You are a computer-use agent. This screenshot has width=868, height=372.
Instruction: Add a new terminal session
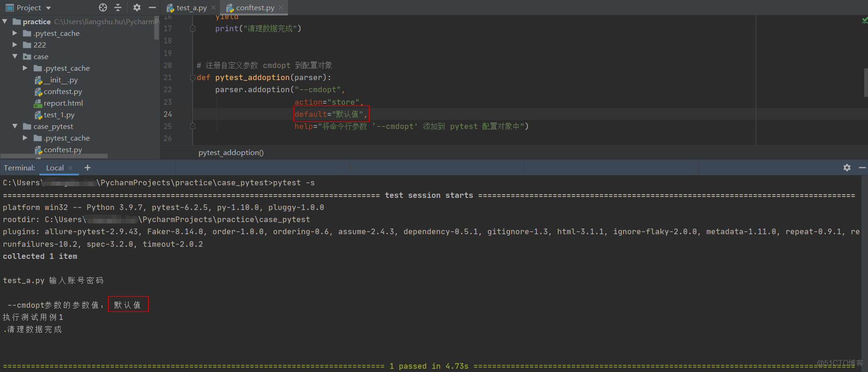88,168
